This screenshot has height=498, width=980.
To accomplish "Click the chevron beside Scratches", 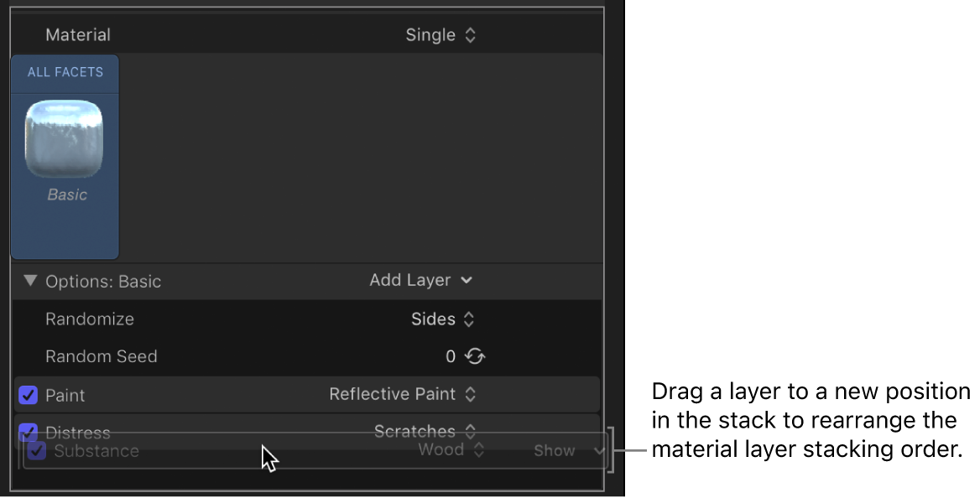I will pyautogui.click(x=471, y=431).
